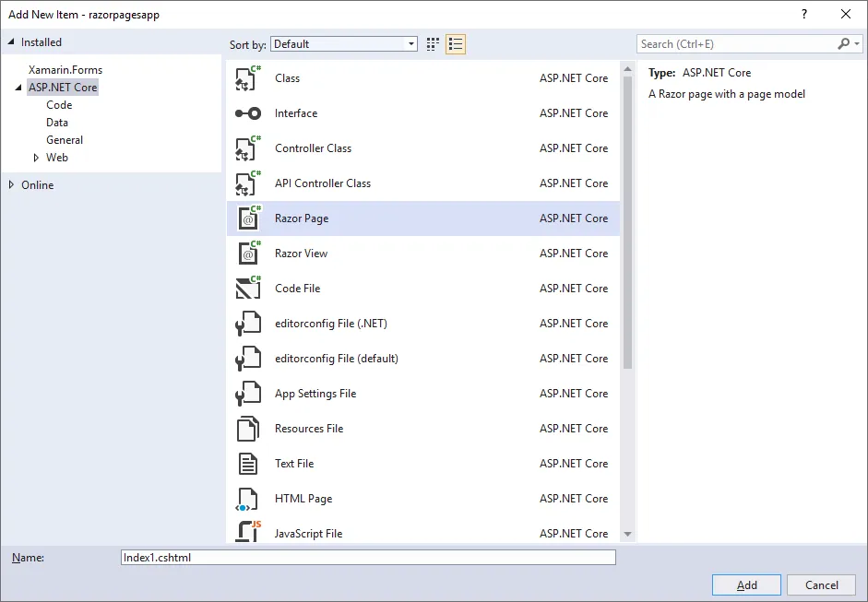Viewport: 868px width, 602px height.
Task: Click the Add button
Action: pyautogui.click(x=746, y=584)
